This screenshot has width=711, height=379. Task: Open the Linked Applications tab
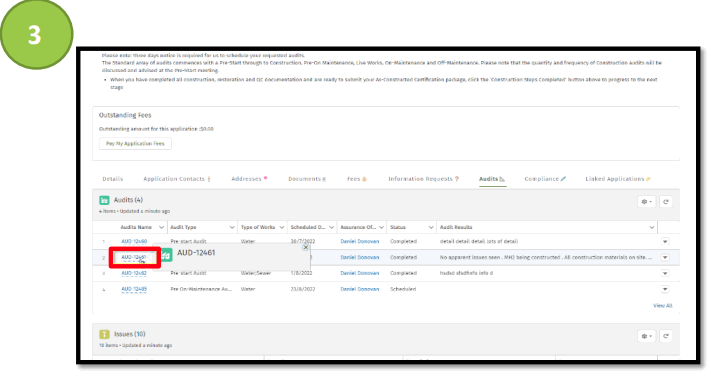(x=618, y=179)
